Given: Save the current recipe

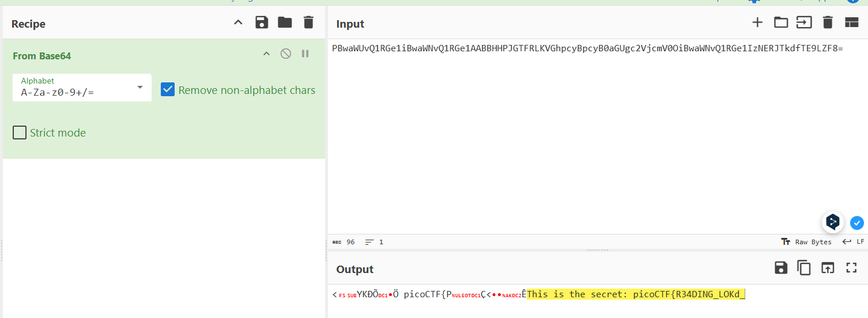Looking at the screenshot, I should click(x=262, y=23).
